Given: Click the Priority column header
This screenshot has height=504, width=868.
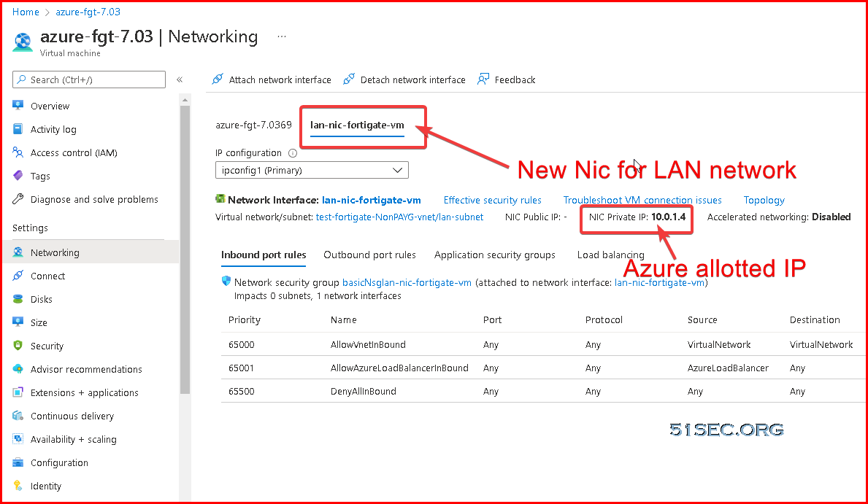Looking at the screenshot, I should coord(244,319).
